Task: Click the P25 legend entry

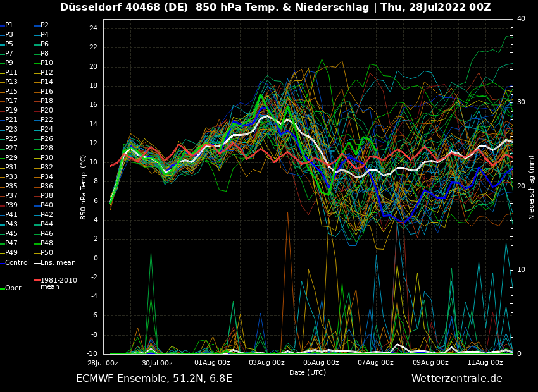Action: click(11, 139)
